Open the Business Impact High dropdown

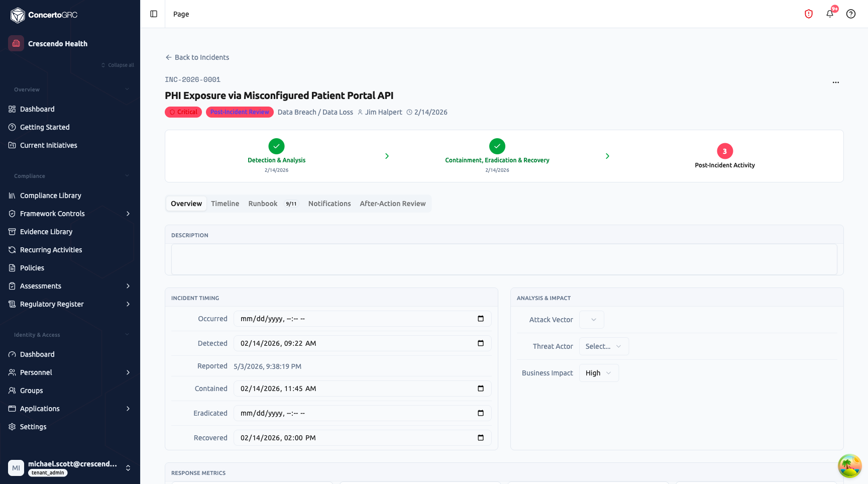pos(599,373)
